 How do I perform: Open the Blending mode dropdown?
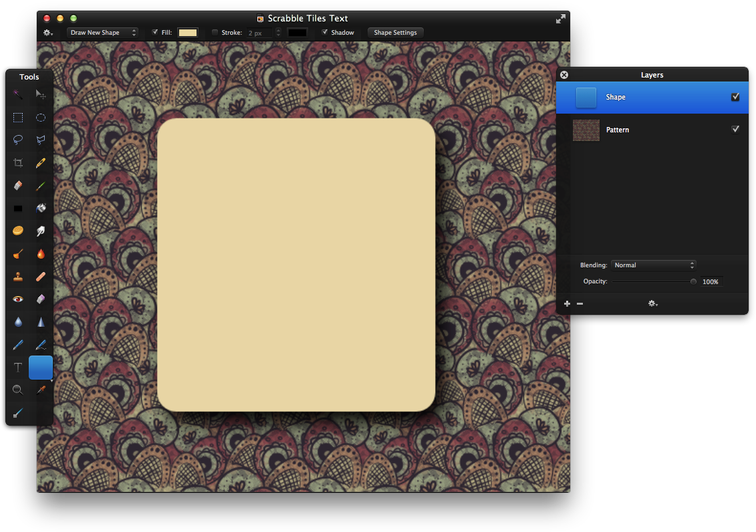[x=653, y=265]
